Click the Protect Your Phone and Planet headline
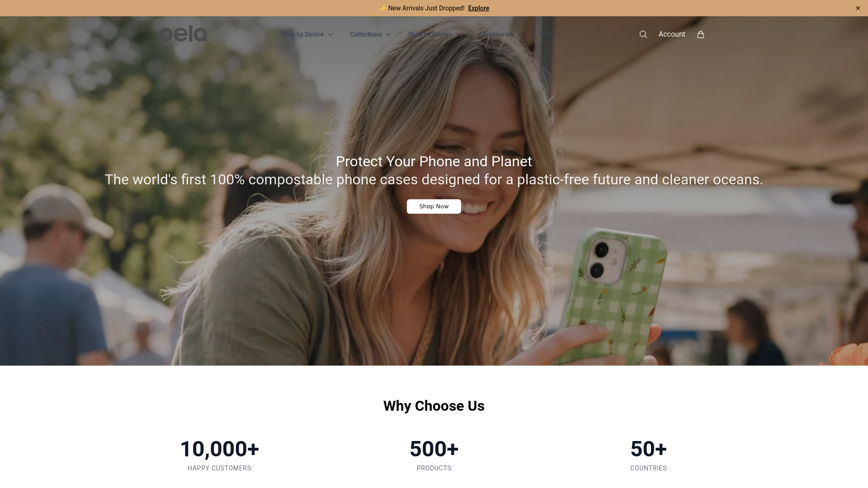 (x=434, y=161)
